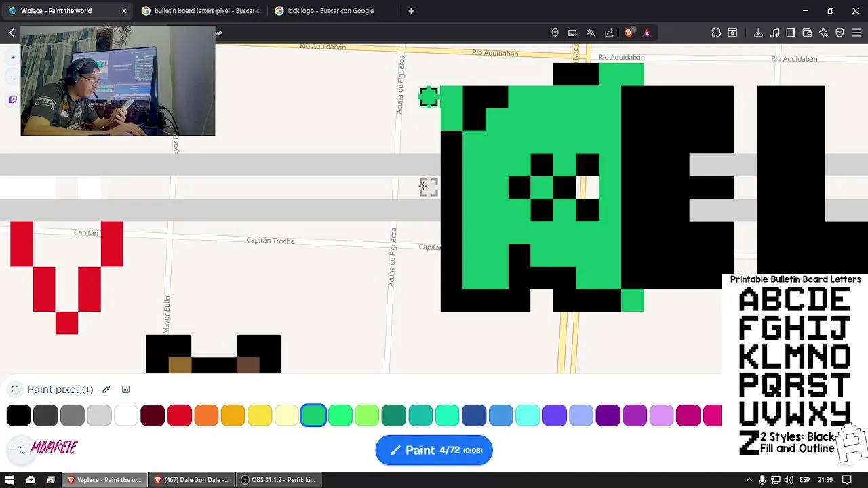Open Brave Shields lion icon
This screenshot has width=868, height=488.
tap(629, 33)
